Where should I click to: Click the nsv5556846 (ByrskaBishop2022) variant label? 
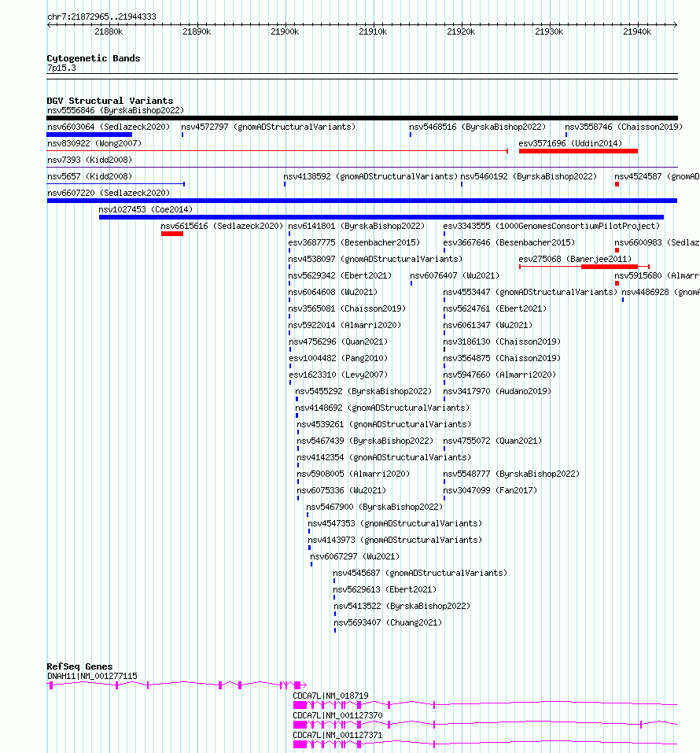[x=116, y=110]
